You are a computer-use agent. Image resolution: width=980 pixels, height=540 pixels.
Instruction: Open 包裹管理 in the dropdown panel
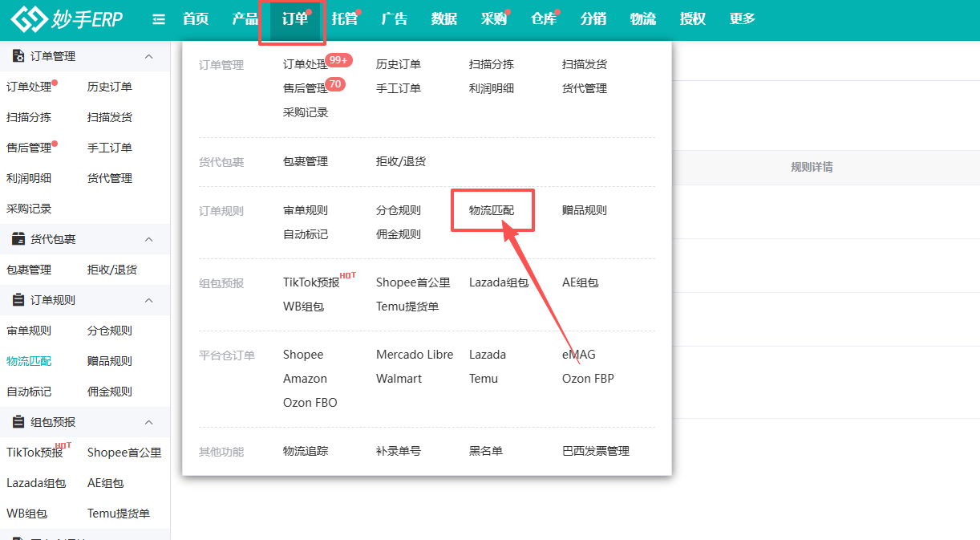tap(306, 161)
